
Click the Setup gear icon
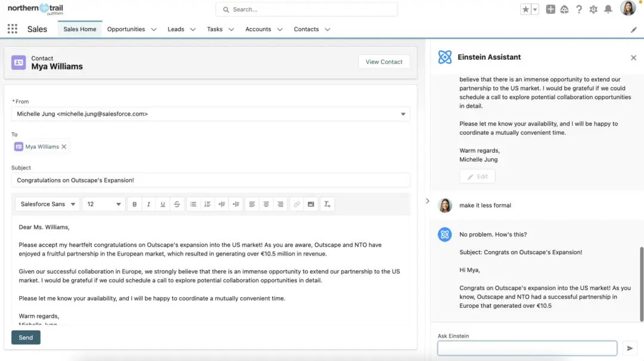coord(593,10)
